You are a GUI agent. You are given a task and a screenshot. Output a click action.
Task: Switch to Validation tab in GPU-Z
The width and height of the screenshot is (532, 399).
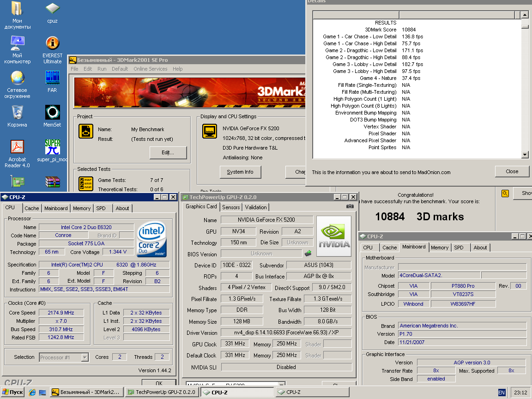[x=255, y=207]
